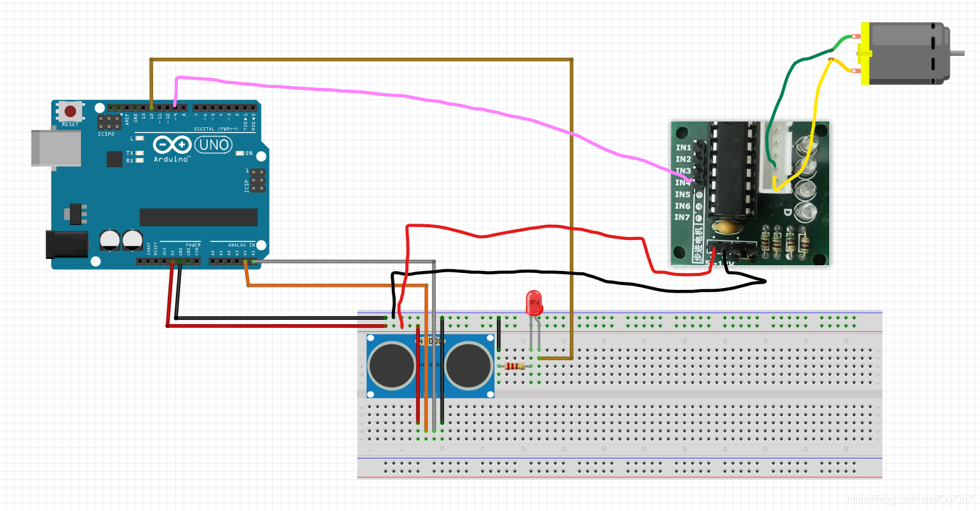Select the ICSP header near the ON LED
Image resolution: width=980 pixels, height=511 pixels.
pos(257,180)
